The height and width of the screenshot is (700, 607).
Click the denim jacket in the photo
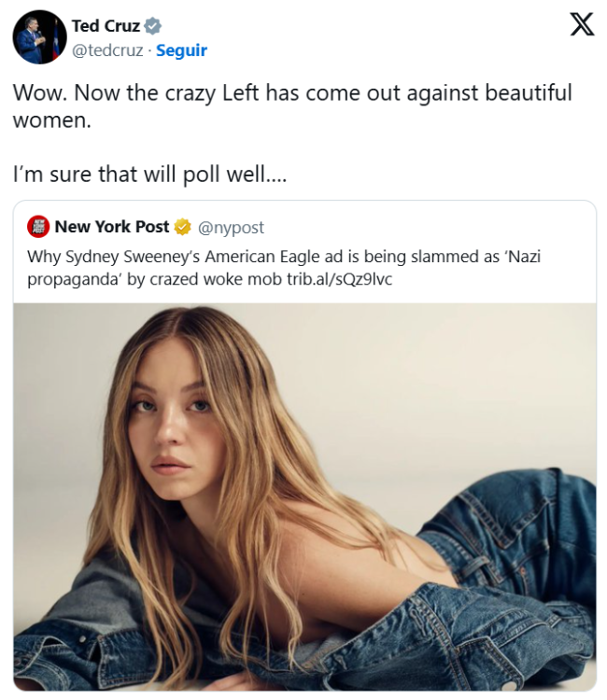(504, 597)
